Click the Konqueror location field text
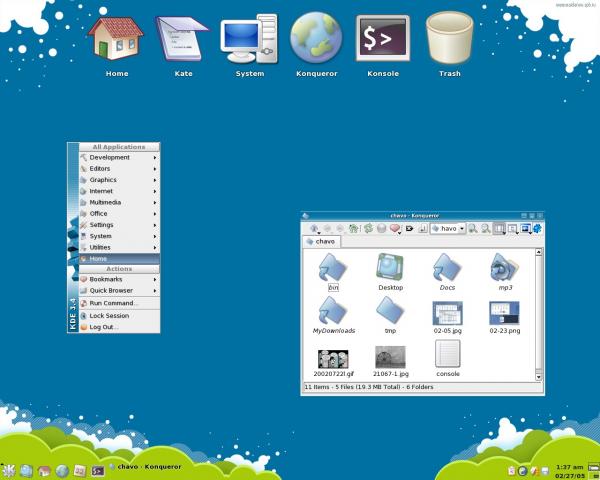The width and height of the screenshot is (600, 480). tap(448, 229)
